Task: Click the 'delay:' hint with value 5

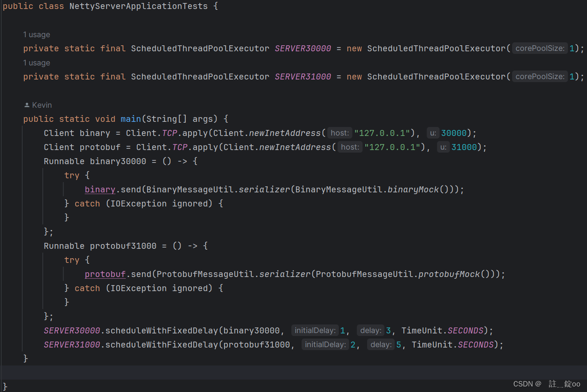Action: coord(381,345)
